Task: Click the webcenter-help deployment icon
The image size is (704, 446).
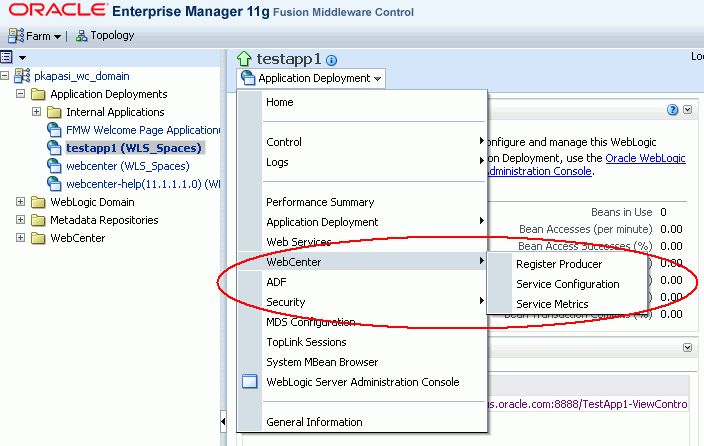Action: tap(54, 184)
